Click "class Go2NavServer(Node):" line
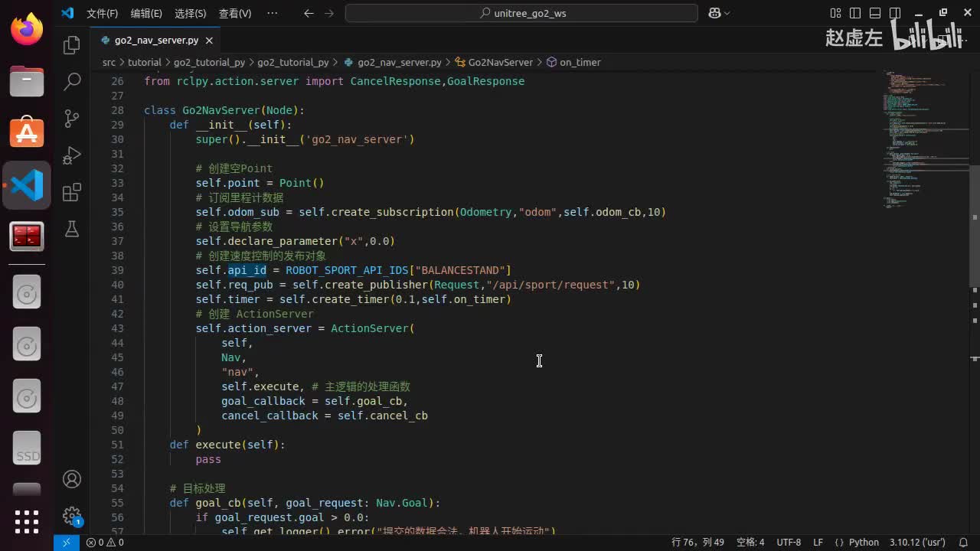Image resolution: width=980 pixels, height=551 pixels. click(224, 110)
